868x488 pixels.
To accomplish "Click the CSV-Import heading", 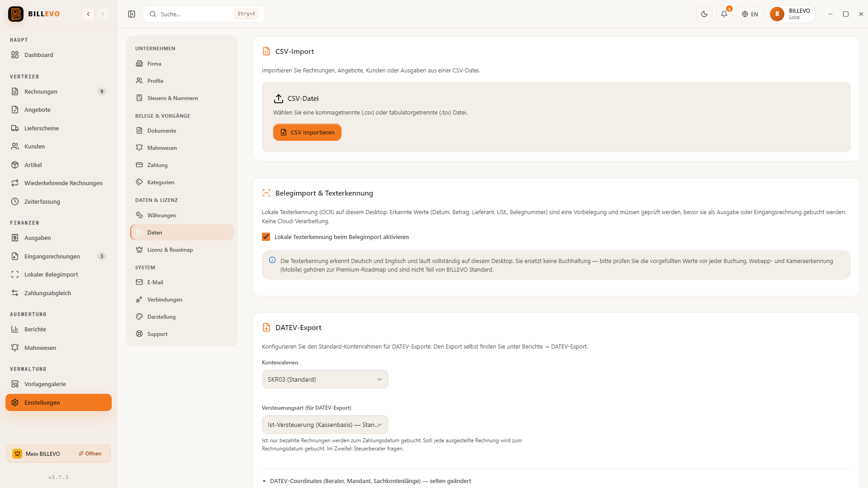I will 294,51.
